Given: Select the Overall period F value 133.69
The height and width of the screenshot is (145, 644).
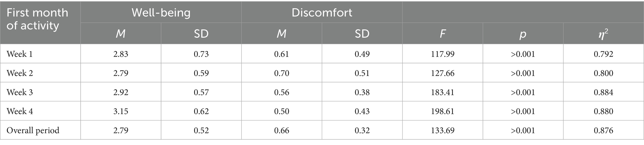Looking at the screenshot, I should (x=442, y=130).
